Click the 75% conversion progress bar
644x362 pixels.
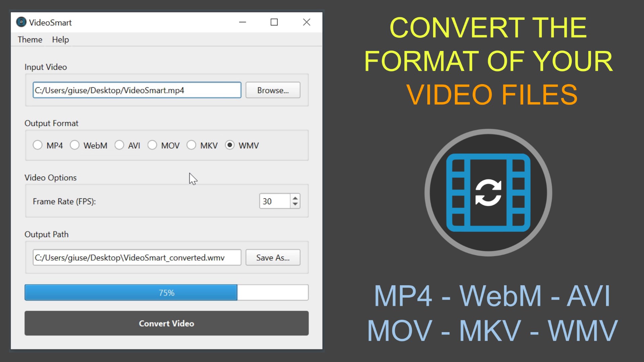click(x=166, y=293)
